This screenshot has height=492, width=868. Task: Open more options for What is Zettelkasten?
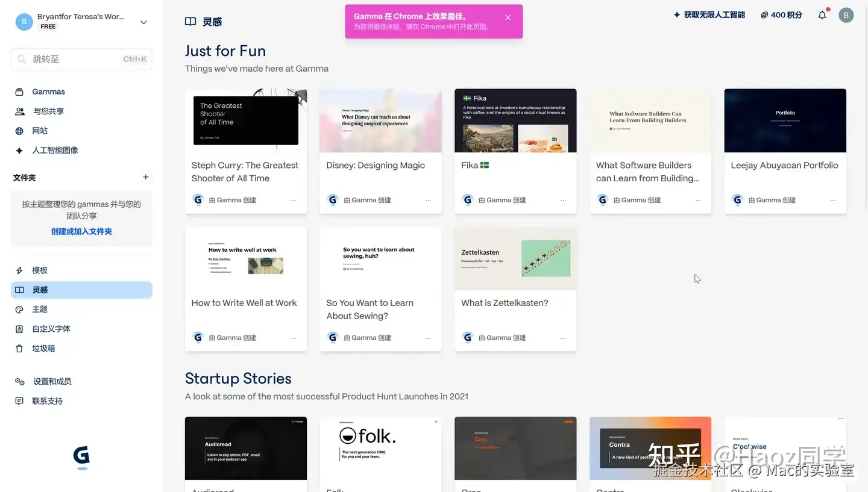click(x=563, y=338)
